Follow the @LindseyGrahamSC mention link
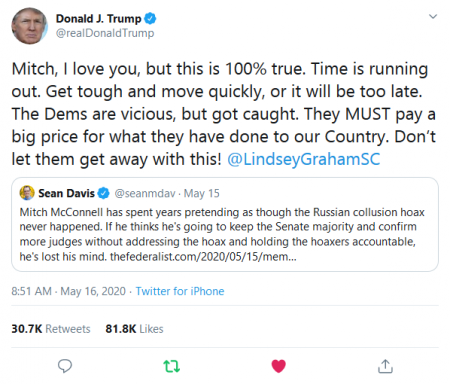The height and width of the screenshot is (384, 450). tap(303, 159)
